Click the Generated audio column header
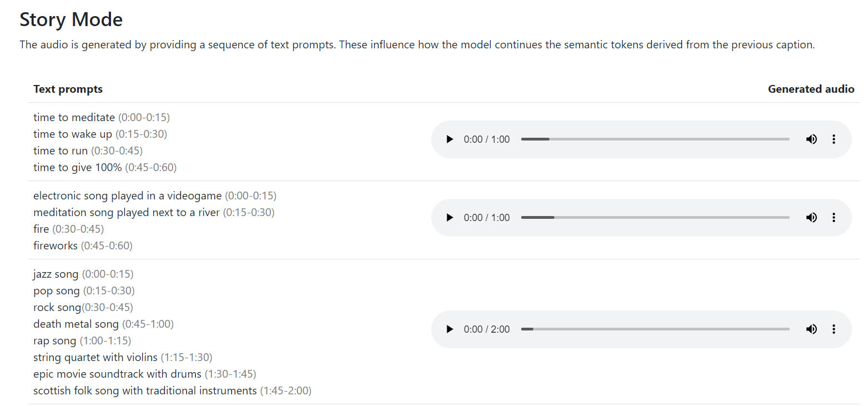The image size is (868, 406). [811, 89]
